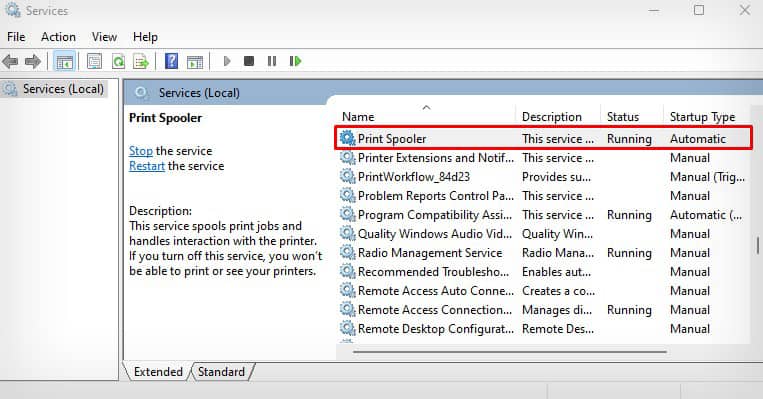763x399 pixels.
Task: Click the Services title bar gear icon
Action: click(x=13, y=10)
